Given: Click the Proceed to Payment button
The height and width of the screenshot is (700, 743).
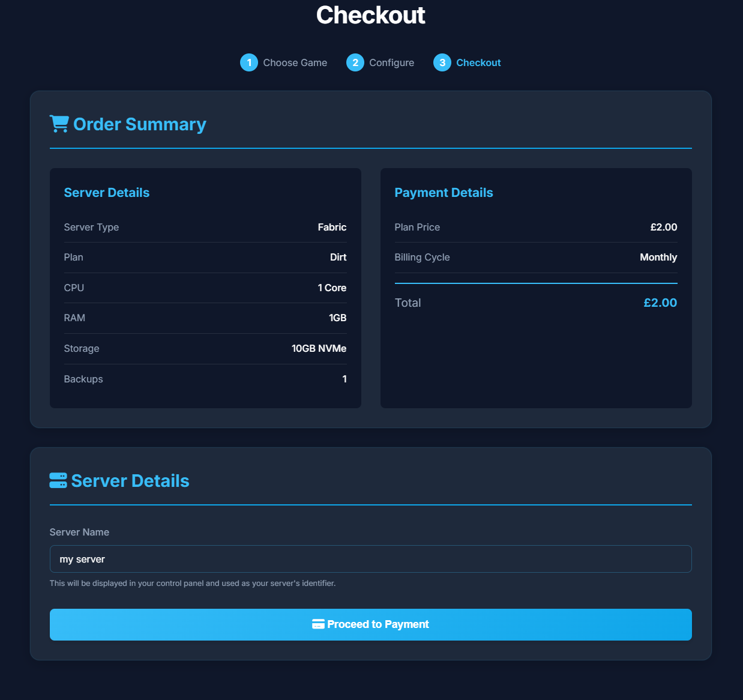Looking at the screenshot, I should pyautogui.click(x=370, y=624).
